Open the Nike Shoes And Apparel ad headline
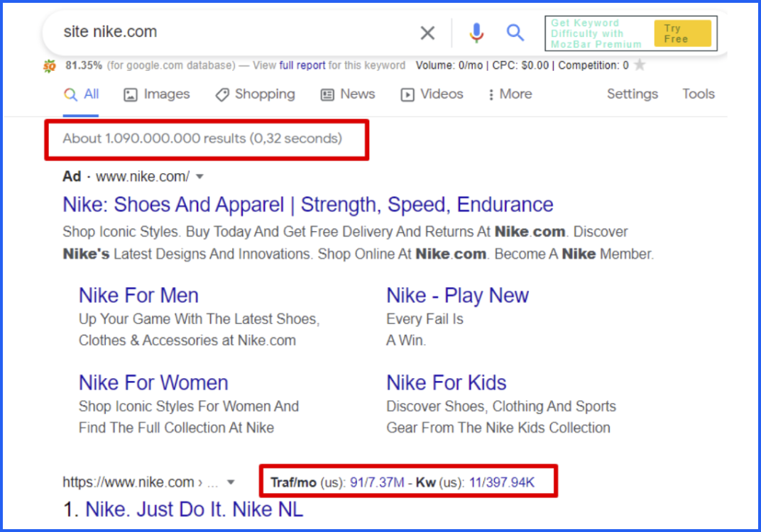The width and height of the screenshot is (761, 532). pyautogui.click(x=307, y=204)
